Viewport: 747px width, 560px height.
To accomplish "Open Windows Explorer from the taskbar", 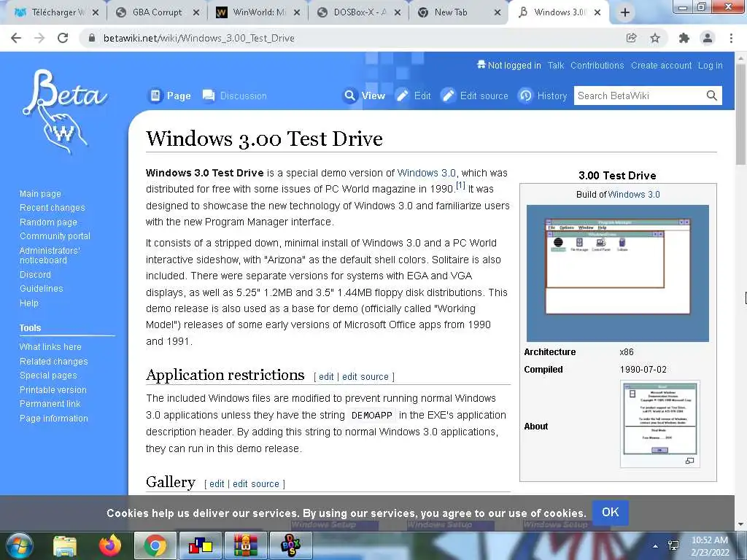I will tap(65, 546).
